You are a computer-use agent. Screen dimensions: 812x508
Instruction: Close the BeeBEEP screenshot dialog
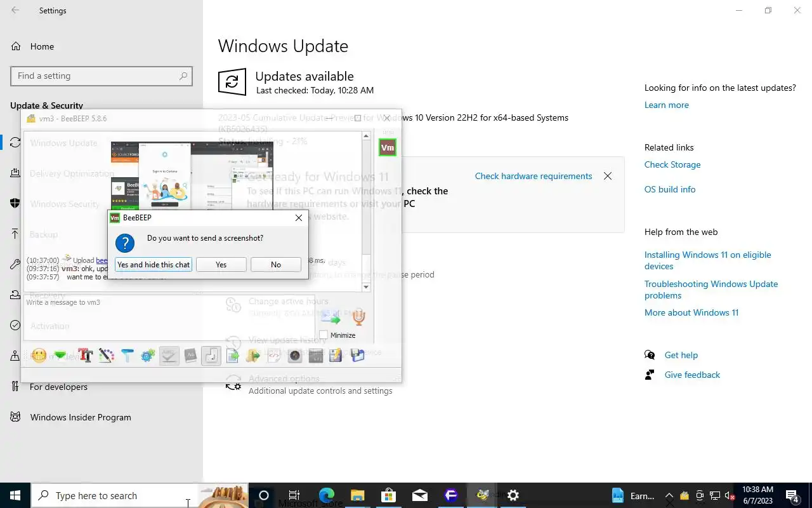[298, 218]
